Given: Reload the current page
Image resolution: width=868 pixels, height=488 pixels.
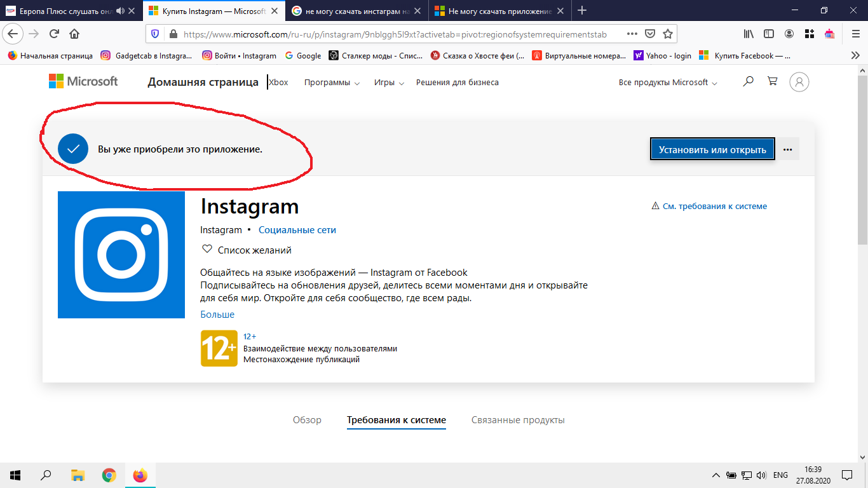Looking at the screenshot, I should click(x=54, y=34).
